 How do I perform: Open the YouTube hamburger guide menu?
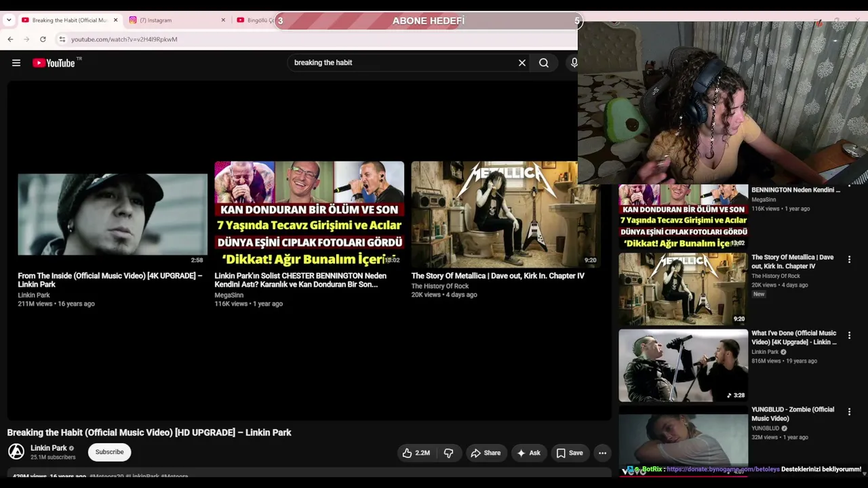pyautogui.click(x=16, y=63)
